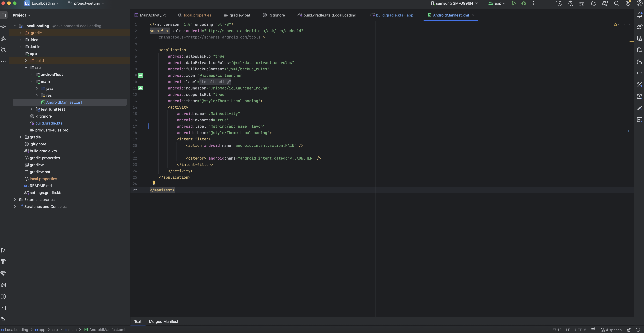Viewport: 644px width, 333px height.
Task: Open the Running Devices icon on right sidebar
Action: (x=640, y=50)
